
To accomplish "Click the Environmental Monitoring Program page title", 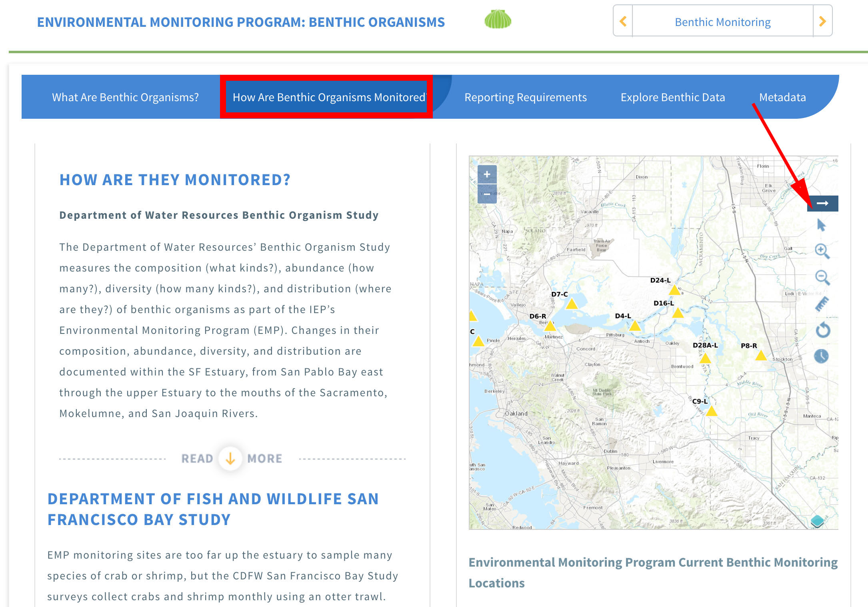I will pyautogui.click(x=241, y=22).
